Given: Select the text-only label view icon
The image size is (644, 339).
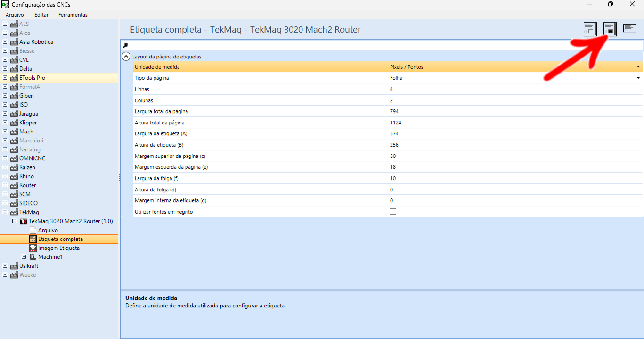Looking at the screenshot, I should pyautogui.click(x=630, y=28).
